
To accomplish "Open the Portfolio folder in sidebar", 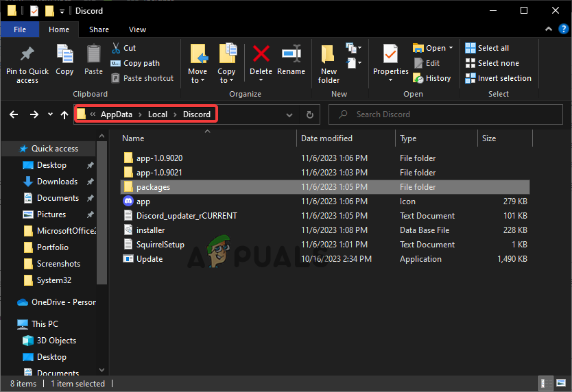I will pos(53,247).
